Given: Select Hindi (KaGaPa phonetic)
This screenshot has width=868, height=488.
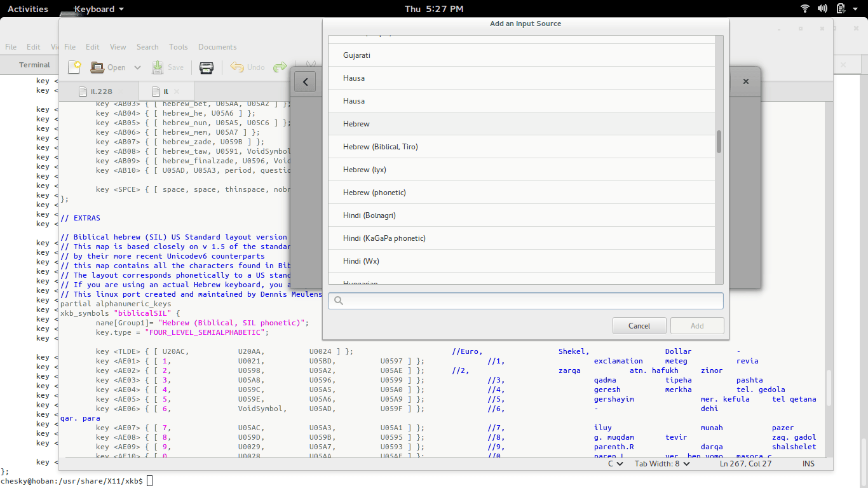Looking at the screenshot, I should tap(522, 238).
